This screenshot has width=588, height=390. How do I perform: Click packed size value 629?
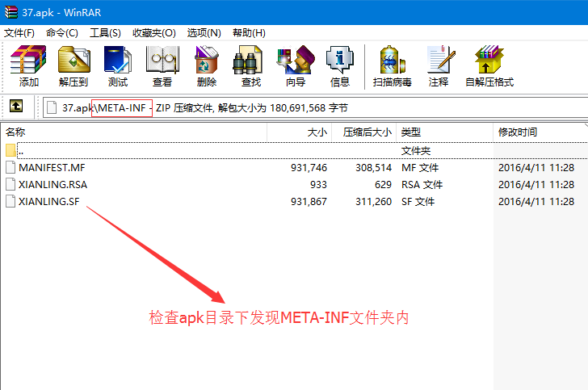point(383,184)
